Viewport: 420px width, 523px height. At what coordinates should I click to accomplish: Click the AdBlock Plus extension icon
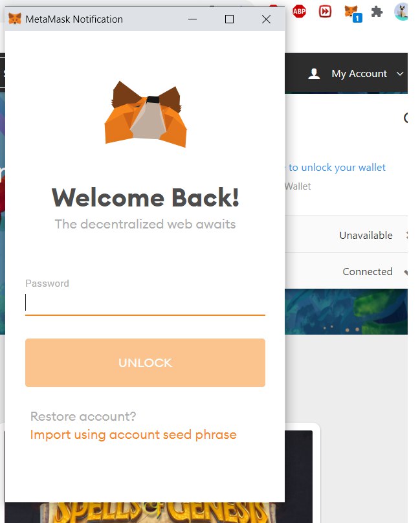tap(299, 12)
